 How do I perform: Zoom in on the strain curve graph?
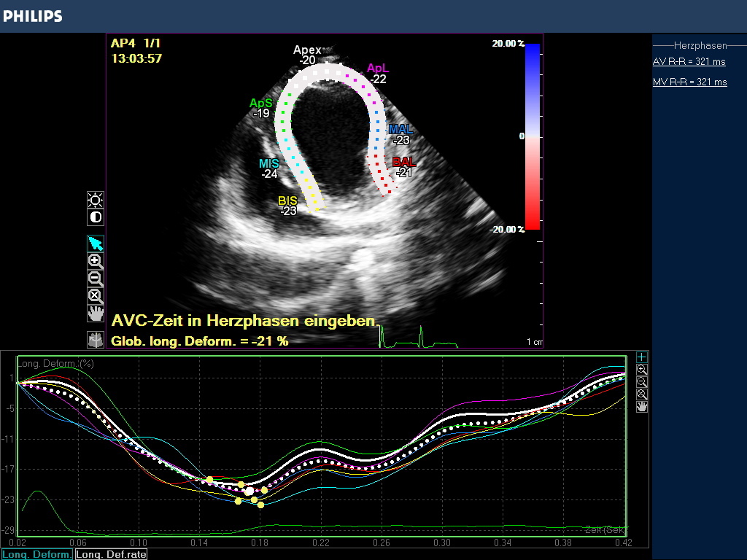tap(641, 370)
